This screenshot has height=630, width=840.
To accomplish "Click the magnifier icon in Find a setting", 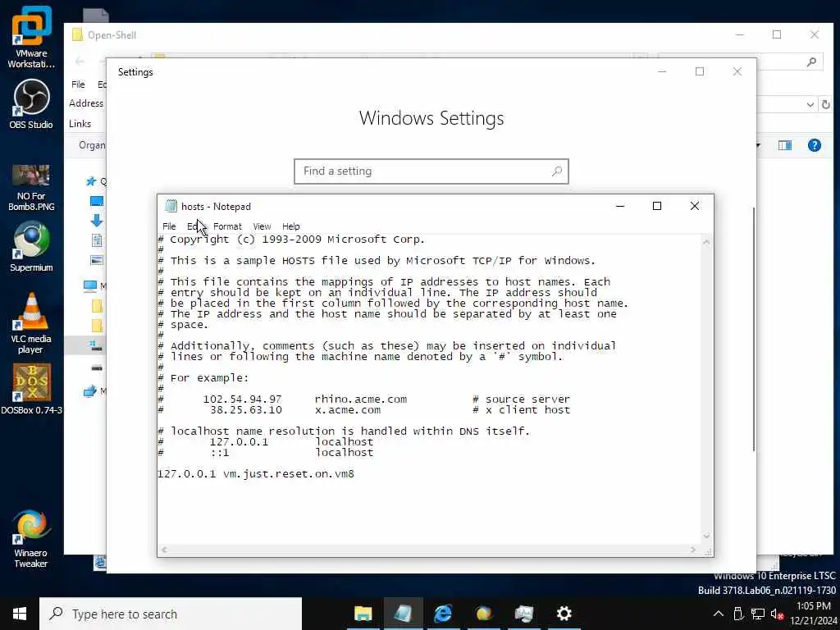I will pos(557,171).
